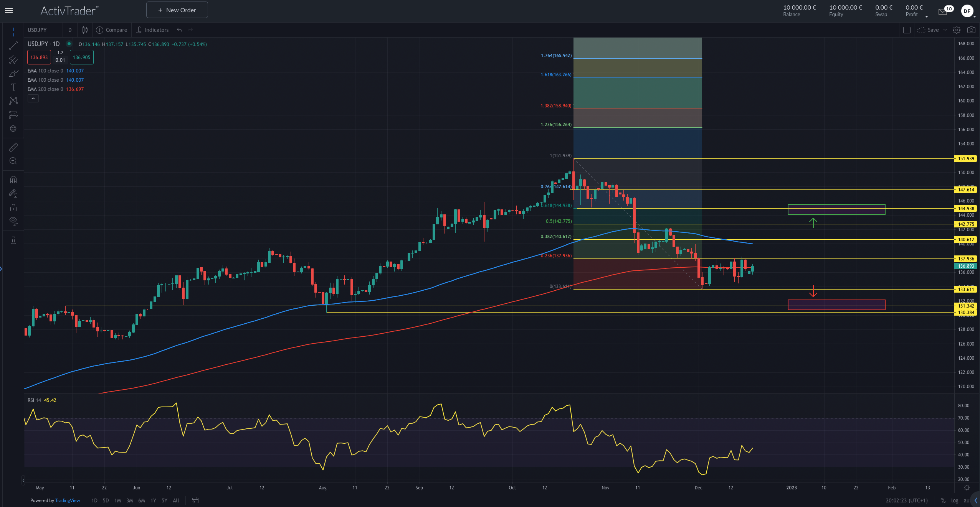The width and height of the screenshot is (980, 507).
Task: Enable magnet snapping mode
Action: coord(13,179)
